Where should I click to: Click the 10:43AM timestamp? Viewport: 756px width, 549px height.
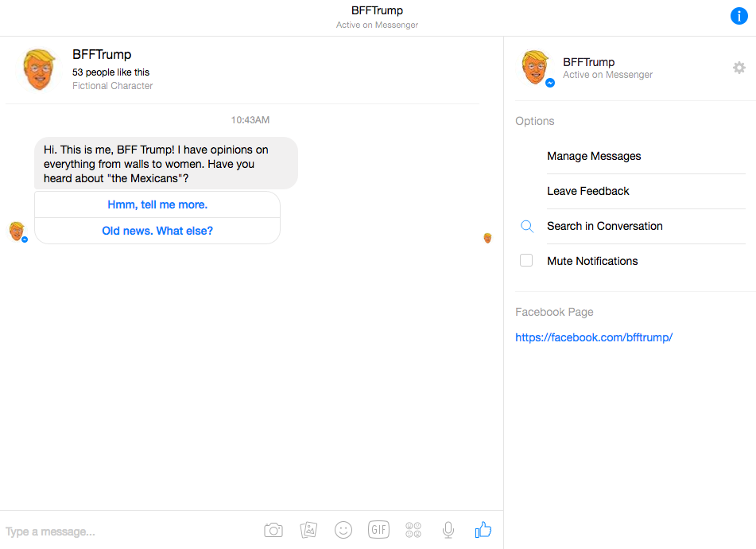coord(250,120)
